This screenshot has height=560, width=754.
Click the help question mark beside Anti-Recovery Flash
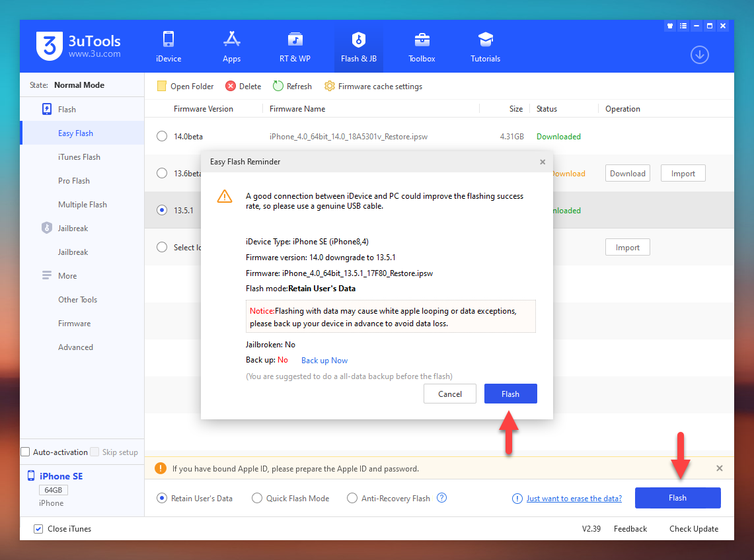(x=442, y=498)
